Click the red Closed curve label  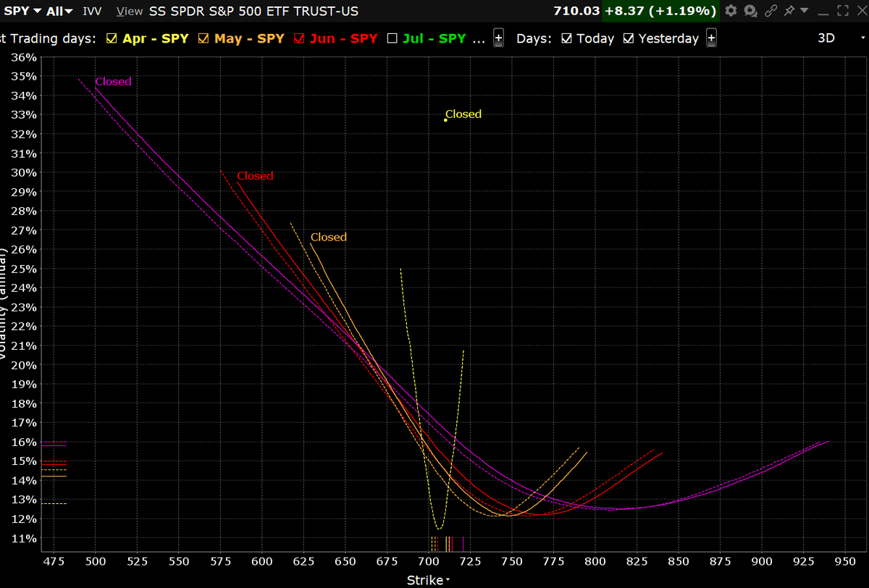coord(255,175)
